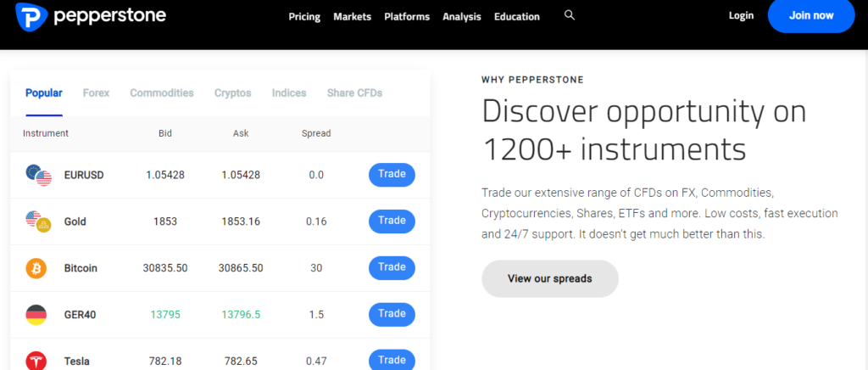Screen dimensions: 868x370
Task: Switch to the Cryptos tab
Action: pos(232,93)
